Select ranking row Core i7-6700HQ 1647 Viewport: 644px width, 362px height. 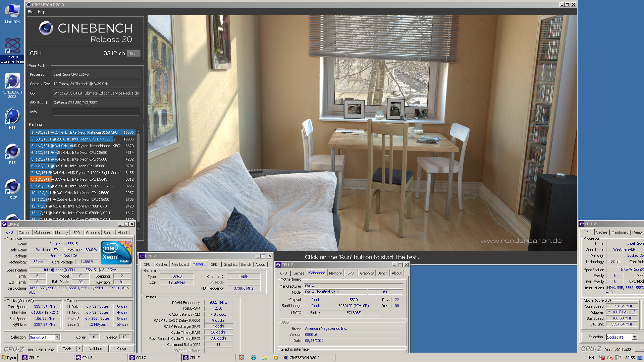(83, 213)
